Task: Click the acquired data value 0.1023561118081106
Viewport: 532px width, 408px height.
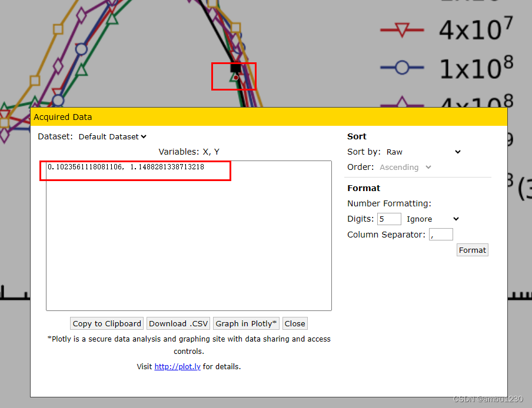Action: point(85,167)
